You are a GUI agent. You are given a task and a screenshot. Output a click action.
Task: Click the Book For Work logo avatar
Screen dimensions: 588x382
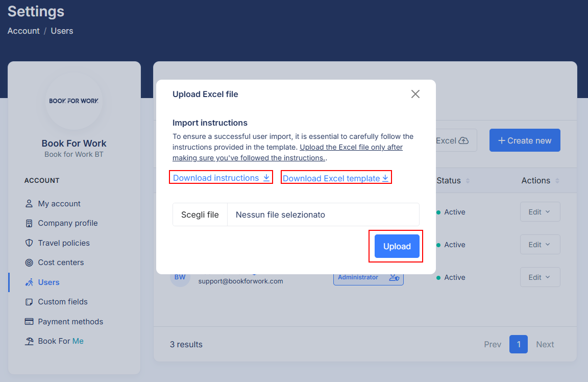point(74,101)
